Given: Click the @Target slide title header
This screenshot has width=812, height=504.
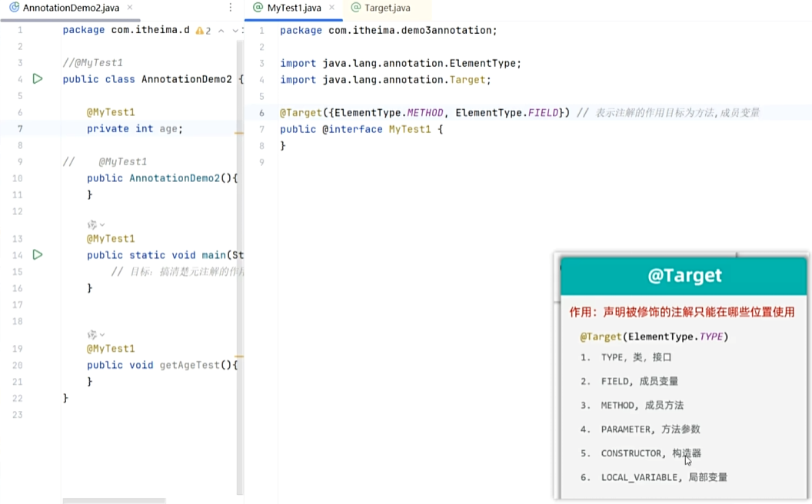Looking at the screenshot, I should point(684,276).
